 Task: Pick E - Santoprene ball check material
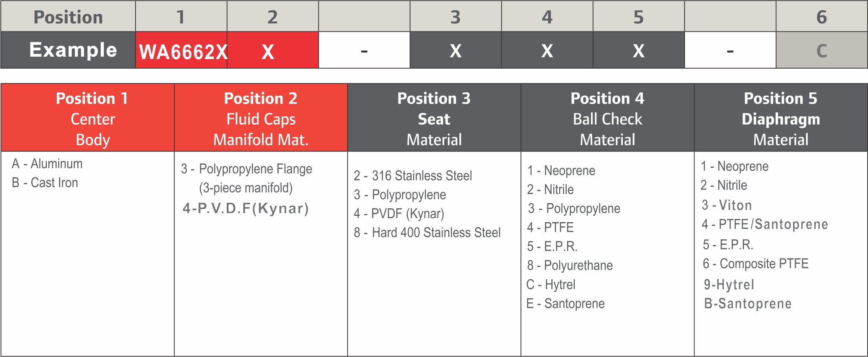(x=565, y=304)
